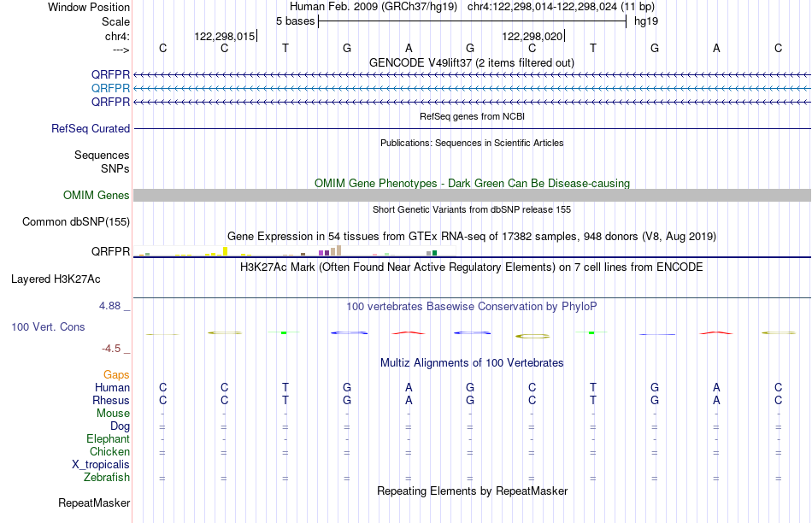The image size is (812, 523).
Task: Click the Layered H3K27Ac label
Action: tap(56, 279)
